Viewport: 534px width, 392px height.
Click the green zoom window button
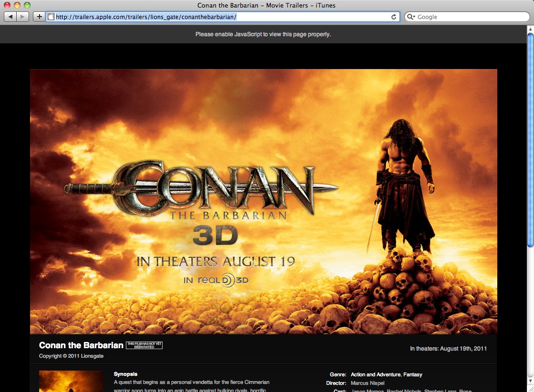[27, 5]
